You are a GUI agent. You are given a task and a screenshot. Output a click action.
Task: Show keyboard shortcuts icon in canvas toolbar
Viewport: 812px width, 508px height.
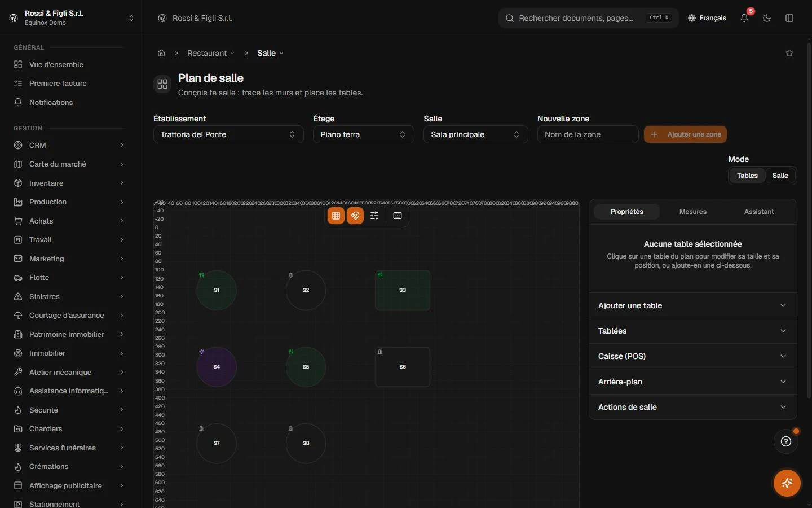(x=398, y=216)
